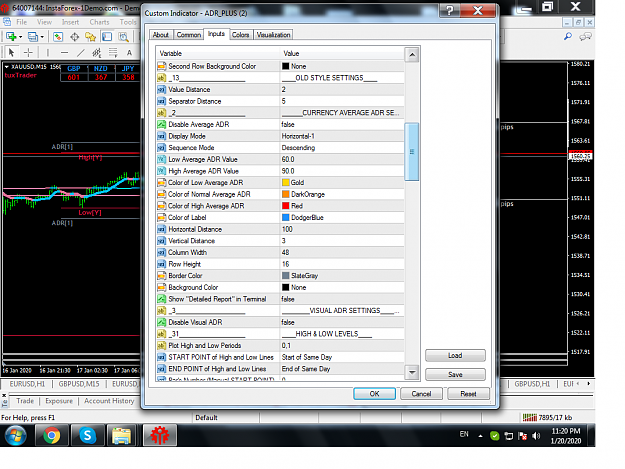Image resolution: width=625 pixels, height=469 pixels.
Task: Click the DarkOrange color swatch
Action: pos(286,194)
